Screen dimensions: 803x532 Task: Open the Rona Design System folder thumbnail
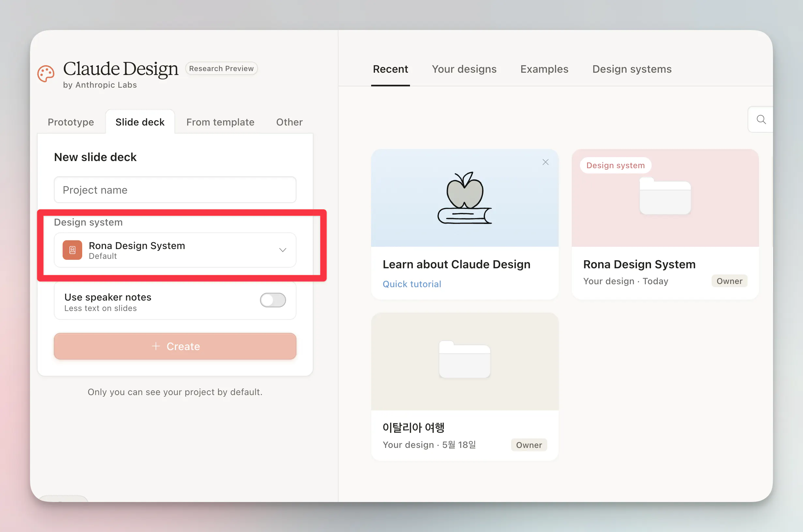pyautogui.click(x=665, y=196)
